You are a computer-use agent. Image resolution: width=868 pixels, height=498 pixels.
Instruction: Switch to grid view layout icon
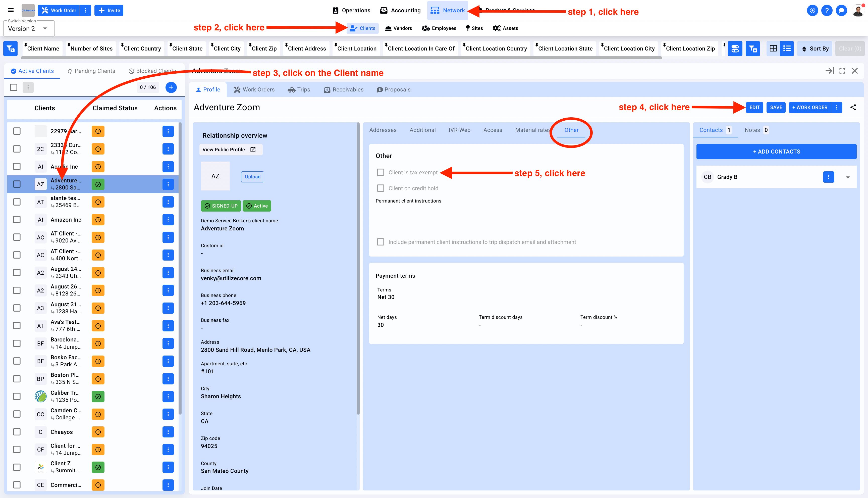tap(773, 48)
